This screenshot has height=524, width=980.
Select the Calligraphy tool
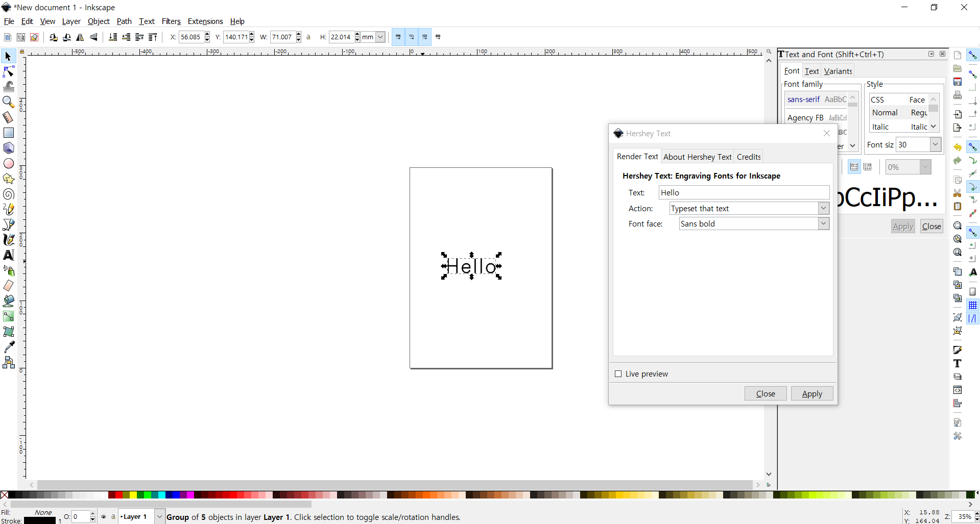coord(8,240)
